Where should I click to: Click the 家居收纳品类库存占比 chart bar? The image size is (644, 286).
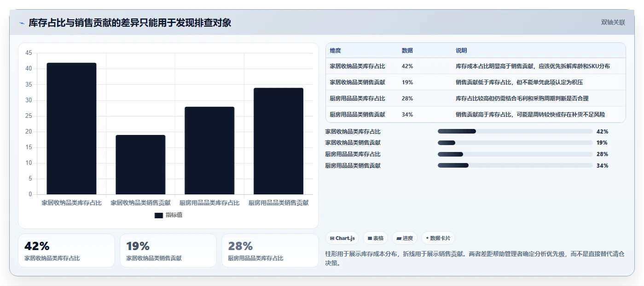pos(71,128)
